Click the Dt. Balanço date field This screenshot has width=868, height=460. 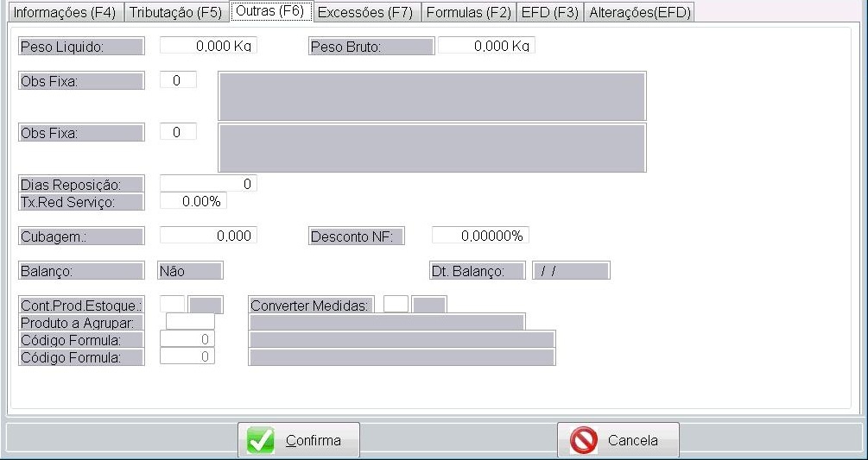click(571, 271)
